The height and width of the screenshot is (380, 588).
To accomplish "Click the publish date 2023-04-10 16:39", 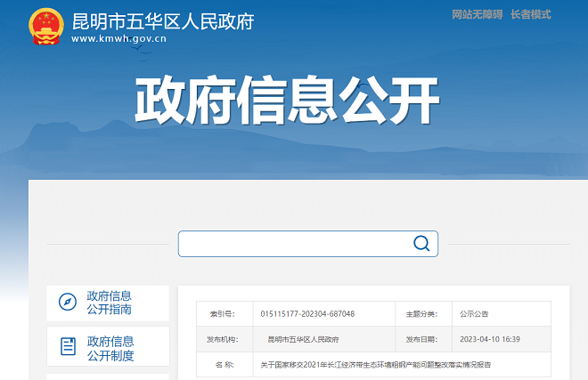I will point(489,340).
